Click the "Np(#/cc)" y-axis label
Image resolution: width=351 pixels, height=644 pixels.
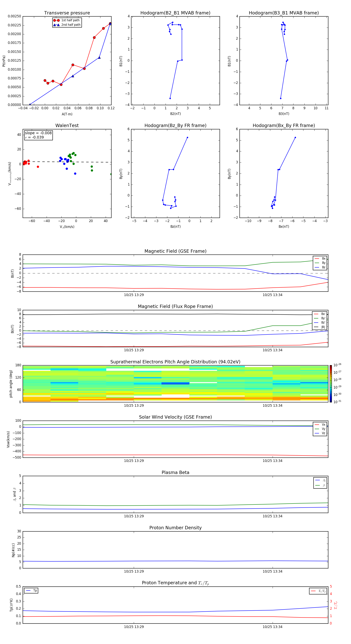[x=13, y=550]
